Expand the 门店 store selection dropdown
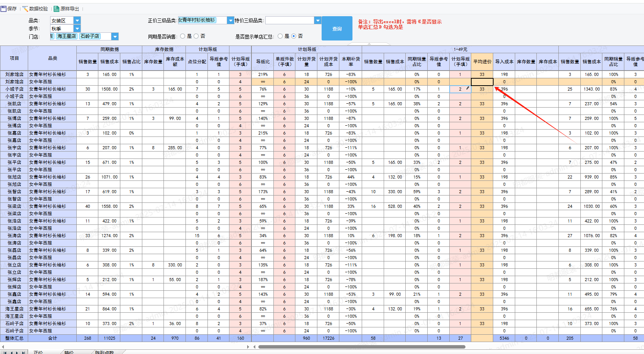 click(115, 36)
